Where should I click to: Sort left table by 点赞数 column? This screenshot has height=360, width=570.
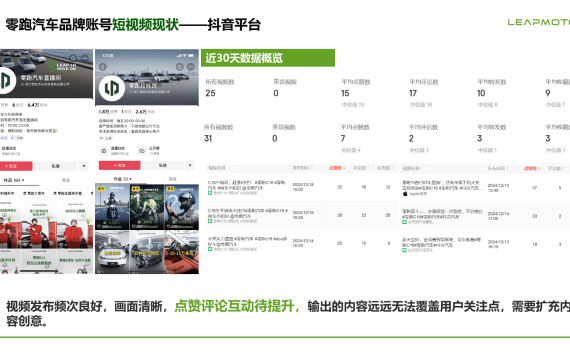[x=337, y=168]
